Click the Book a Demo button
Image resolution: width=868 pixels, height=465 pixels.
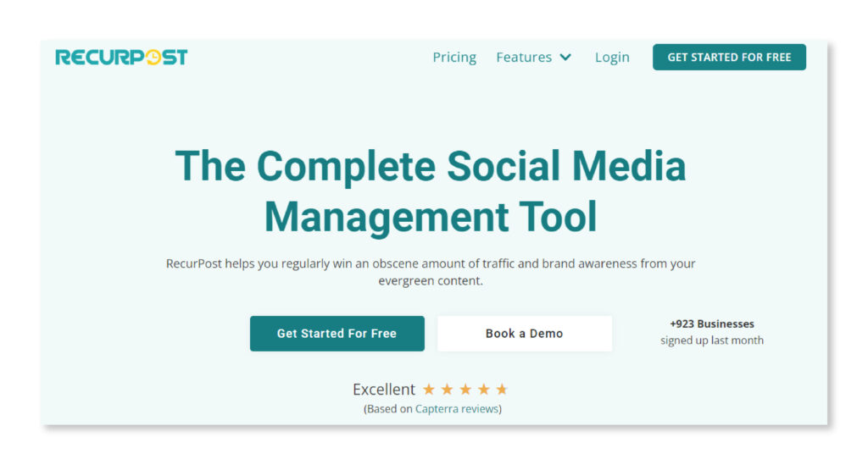524,334
